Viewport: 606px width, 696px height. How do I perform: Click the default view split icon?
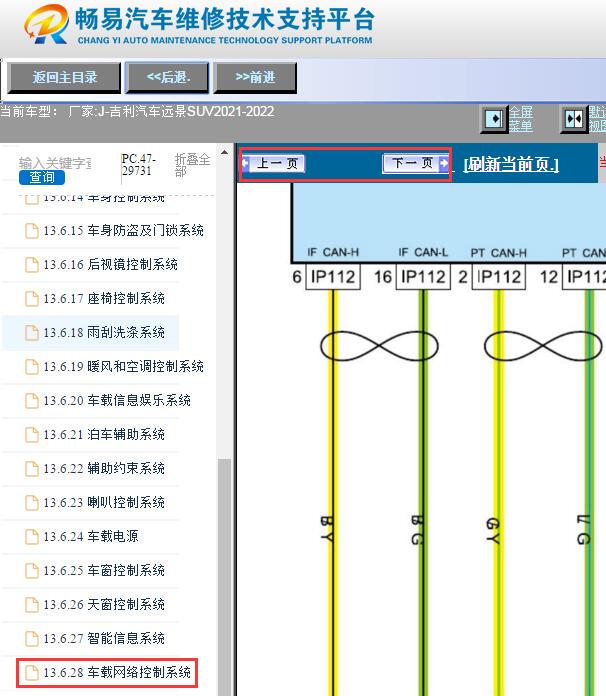click(x=574, y=119)
